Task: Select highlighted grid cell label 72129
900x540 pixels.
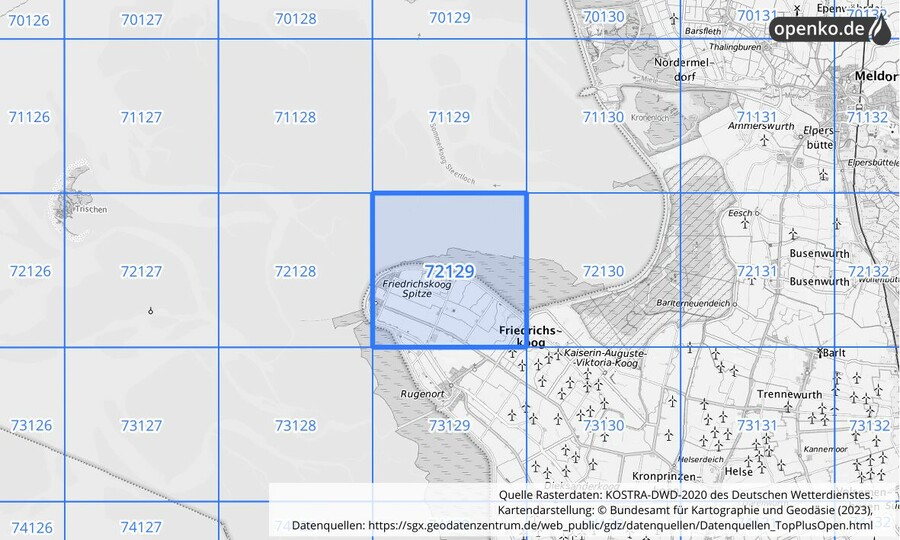Action: [449, 271]
